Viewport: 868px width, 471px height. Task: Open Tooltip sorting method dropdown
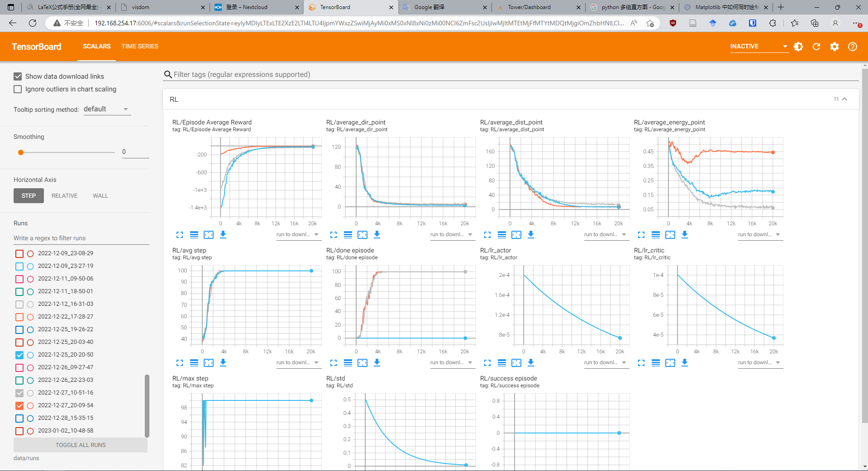click(x=107, y=109)
